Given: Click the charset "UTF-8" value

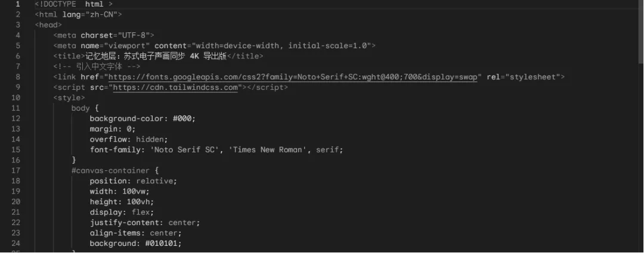Looking at the screenshot, I should (134, 35).
